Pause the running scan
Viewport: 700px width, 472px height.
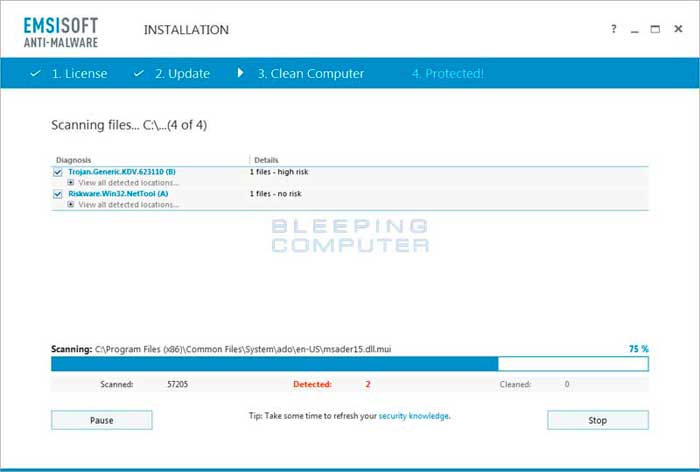(102, 420)
